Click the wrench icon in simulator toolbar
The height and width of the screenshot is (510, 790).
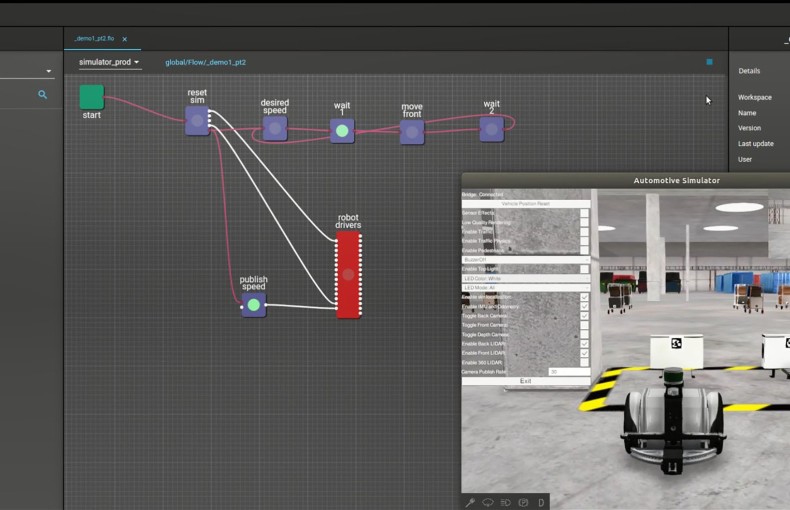(470, 502)
